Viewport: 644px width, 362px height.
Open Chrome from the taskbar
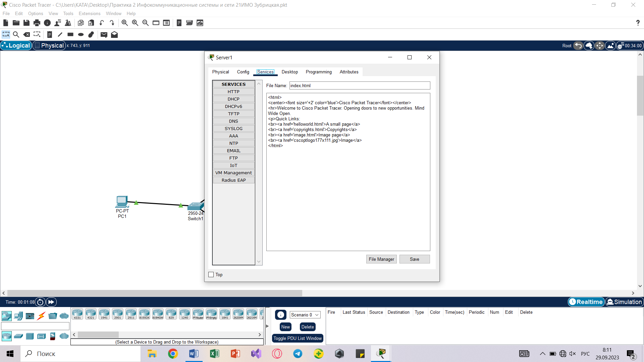(x=173, y=354)
